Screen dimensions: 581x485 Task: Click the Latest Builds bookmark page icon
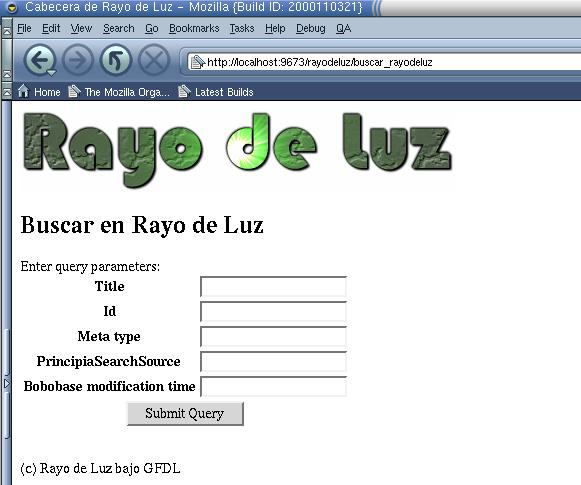tap(184, 91)
